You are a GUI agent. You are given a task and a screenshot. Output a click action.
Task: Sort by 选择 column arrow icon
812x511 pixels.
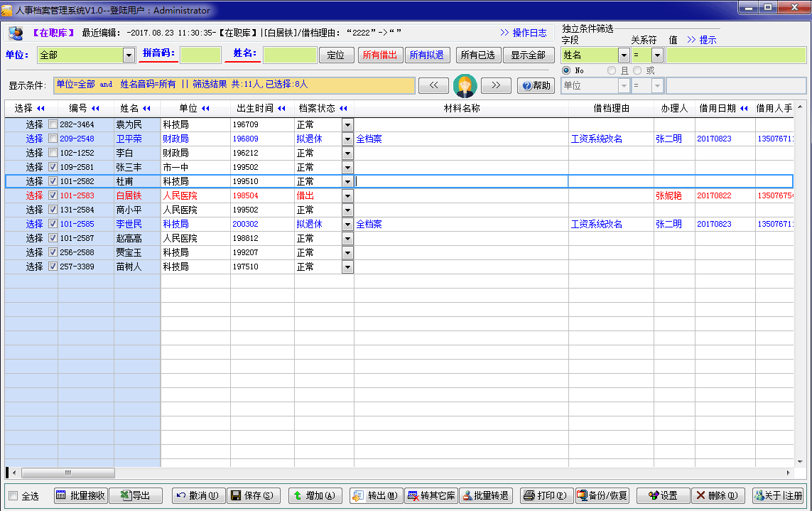[41, 108]
